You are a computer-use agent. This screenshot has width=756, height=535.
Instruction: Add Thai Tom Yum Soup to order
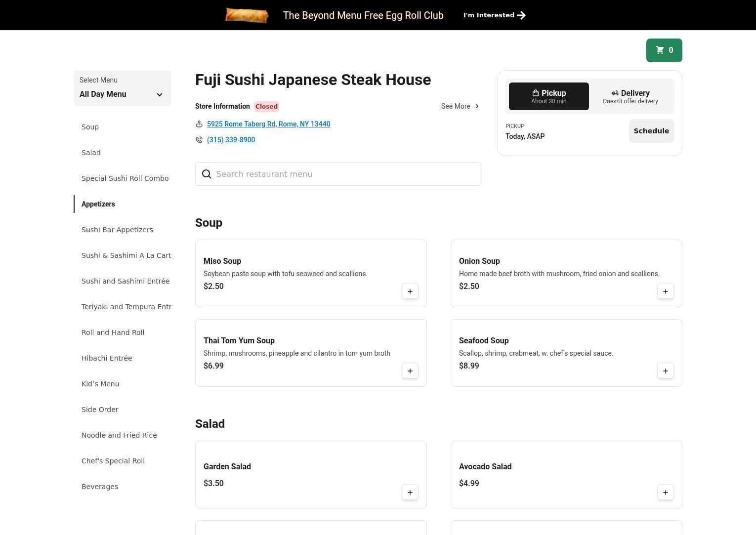point(410,371)
